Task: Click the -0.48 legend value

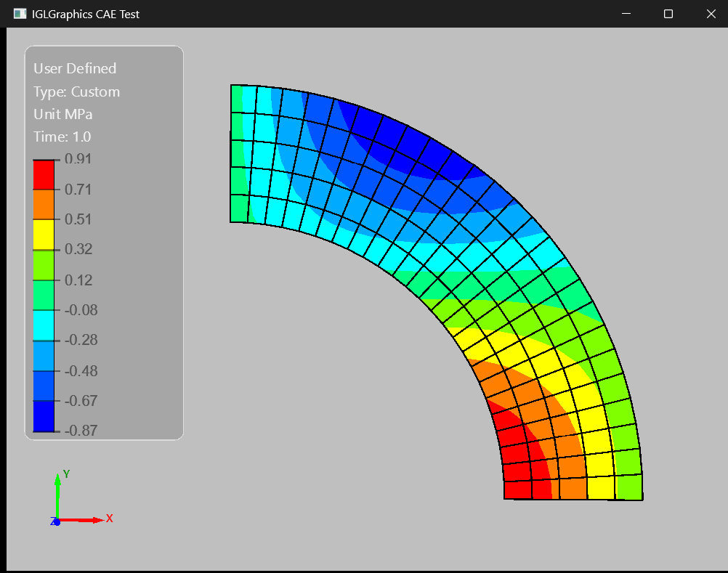Action: [x=81, y=370]
